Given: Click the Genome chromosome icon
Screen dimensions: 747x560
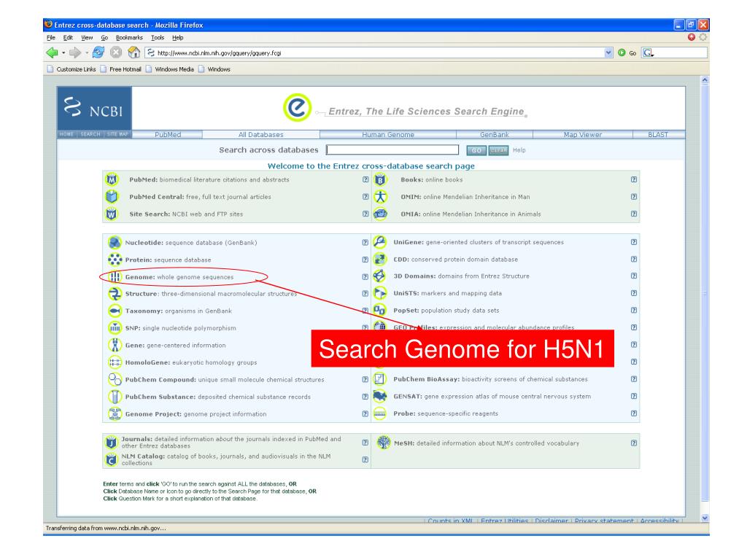Looking at the screenshot, I should click(x=115, y=276).
